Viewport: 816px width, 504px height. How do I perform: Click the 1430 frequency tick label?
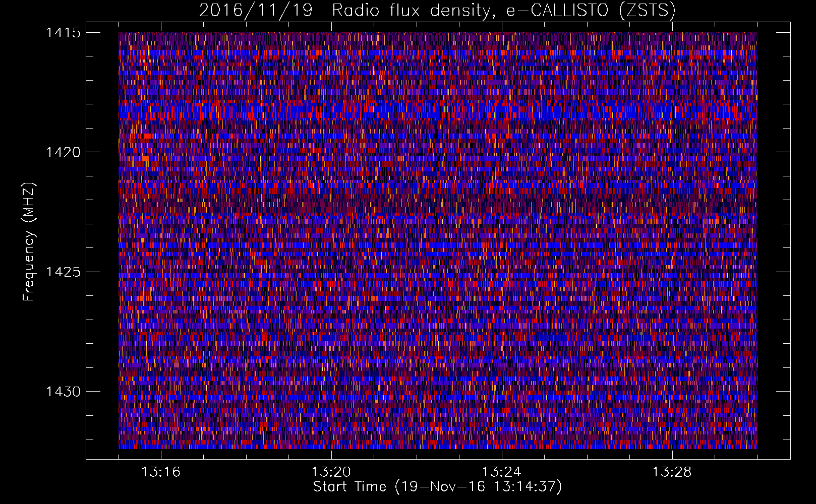pyautogui.click(x=63, y=392)
